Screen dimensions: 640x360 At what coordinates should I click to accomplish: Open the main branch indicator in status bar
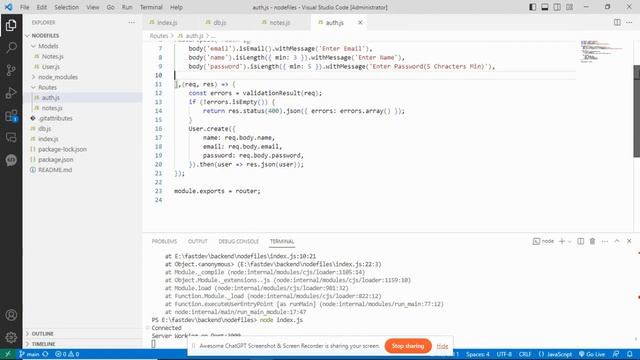tap(29, 354)
